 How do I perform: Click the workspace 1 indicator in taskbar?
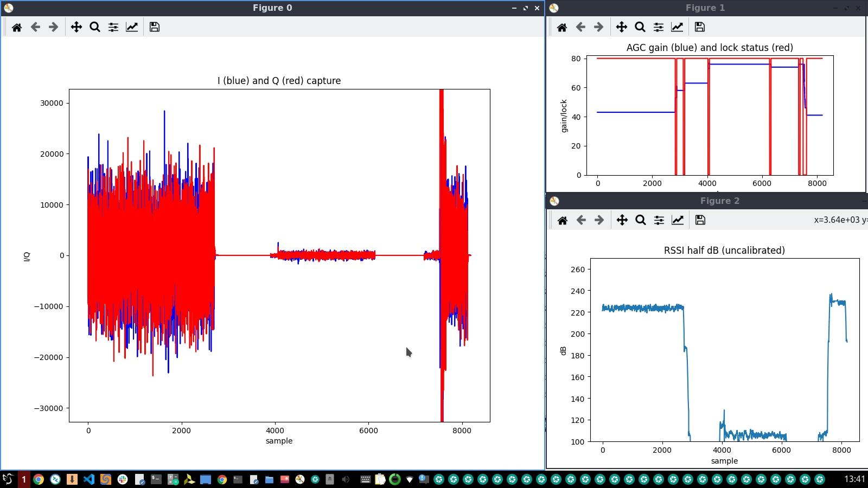pyautogui.click(x=23, y=479)
